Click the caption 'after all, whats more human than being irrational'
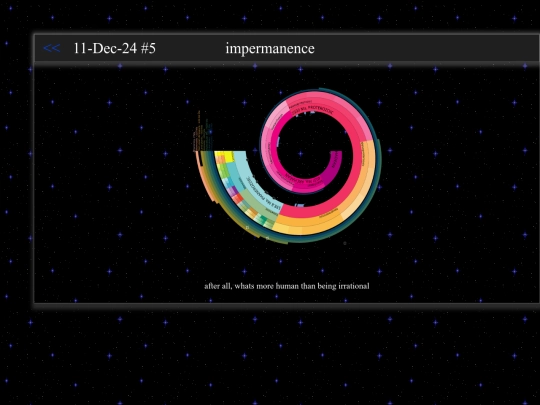This screenshot has height=405, width=540. tap(287, 286)
